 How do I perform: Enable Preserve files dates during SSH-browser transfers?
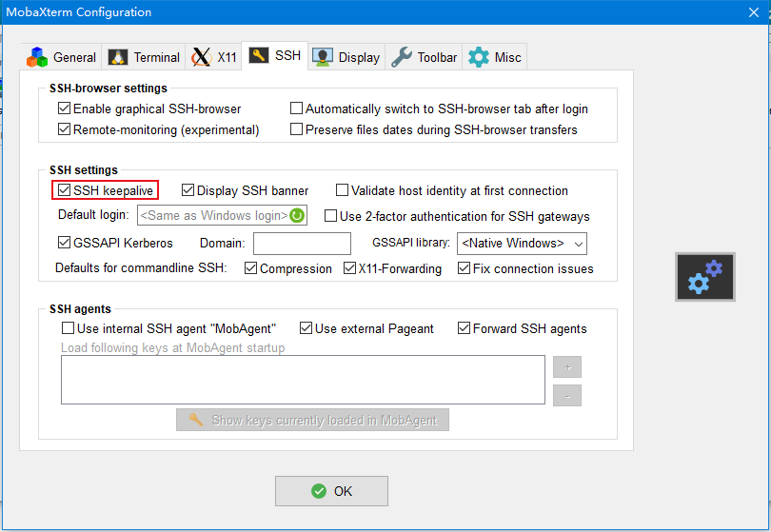click(296, 129)
